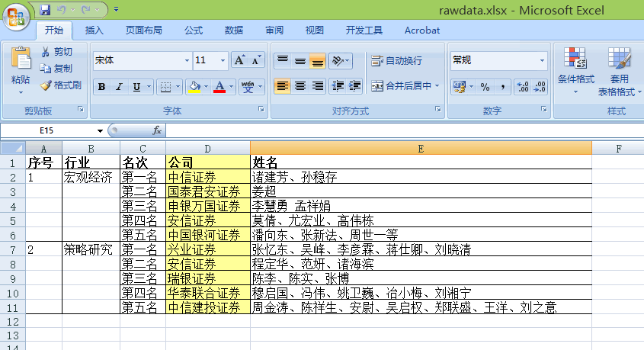Apply red font color

[x=219, y=87]
